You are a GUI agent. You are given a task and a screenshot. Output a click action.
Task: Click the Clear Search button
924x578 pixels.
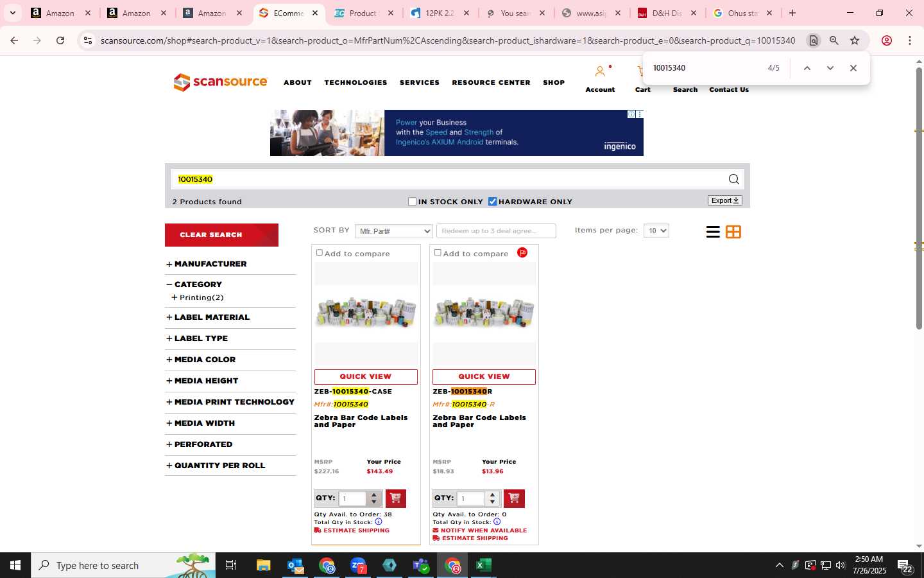click(221, 235)
